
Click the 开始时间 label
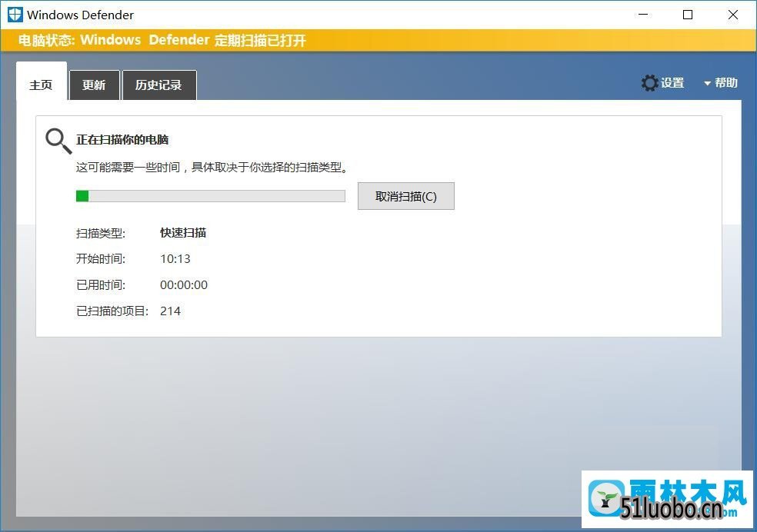(x=101, y=259)
